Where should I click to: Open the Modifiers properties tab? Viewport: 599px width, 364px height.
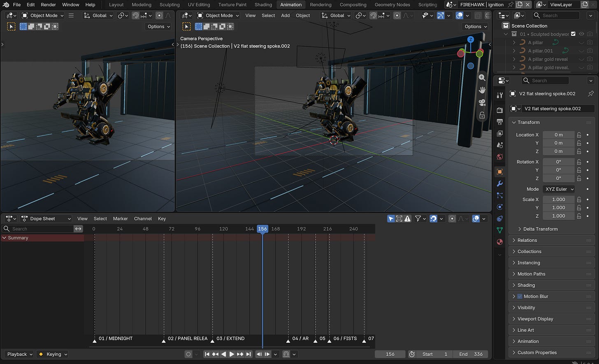click(x=500, y=183)
